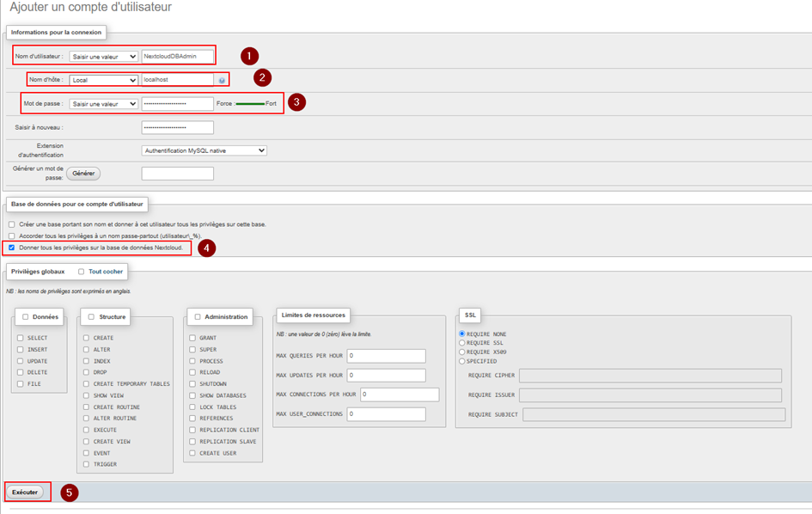Open the hostname Local dropdown
Viewport: 812px width, 514px height.
[103, 80]
